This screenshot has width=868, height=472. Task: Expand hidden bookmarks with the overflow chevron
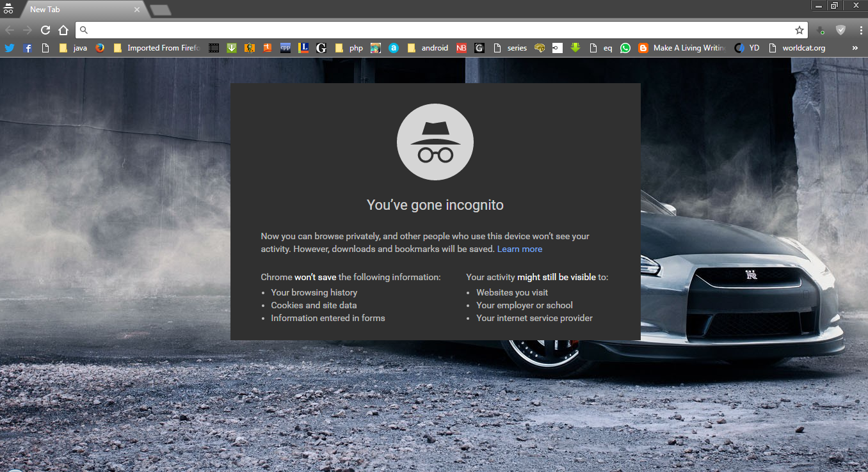(856, 47)
